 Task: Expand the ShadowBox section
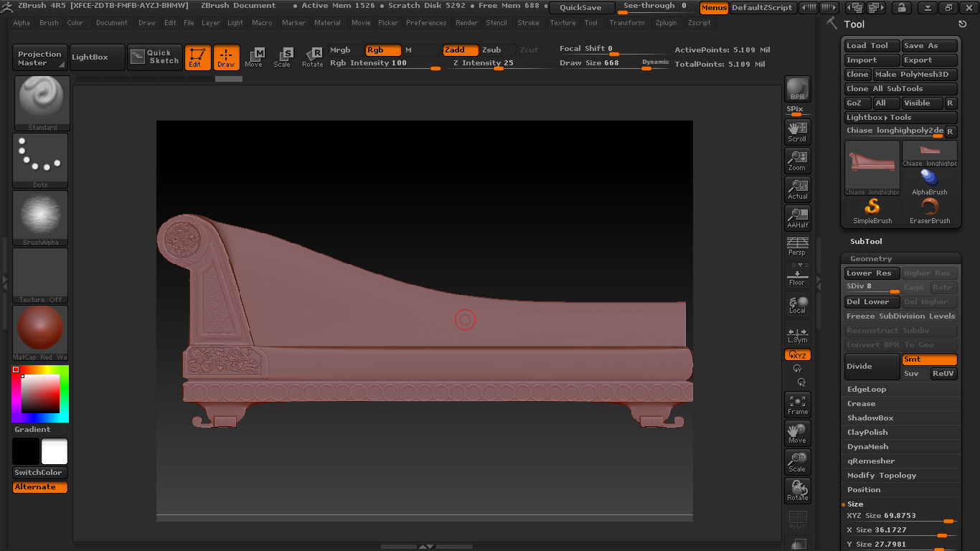(870, 418)
